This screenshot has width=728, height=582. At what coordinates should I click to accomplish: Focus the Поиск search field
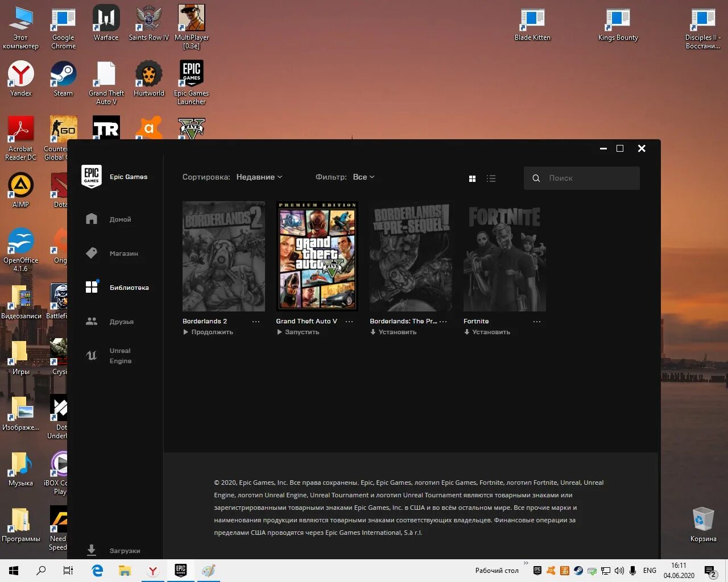[582, 178]
